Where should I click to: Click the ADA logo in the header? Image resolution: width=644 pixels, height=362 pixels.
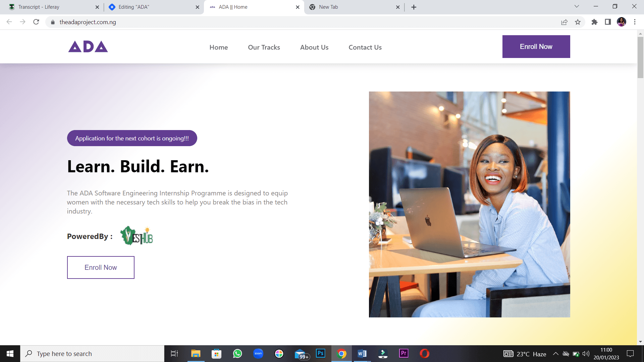88,47
